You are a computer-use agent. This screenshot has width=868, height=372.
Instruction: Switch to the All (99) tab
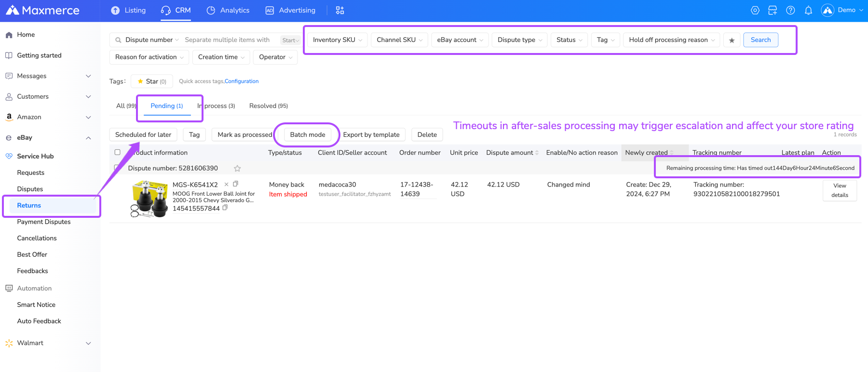point(126,106)
